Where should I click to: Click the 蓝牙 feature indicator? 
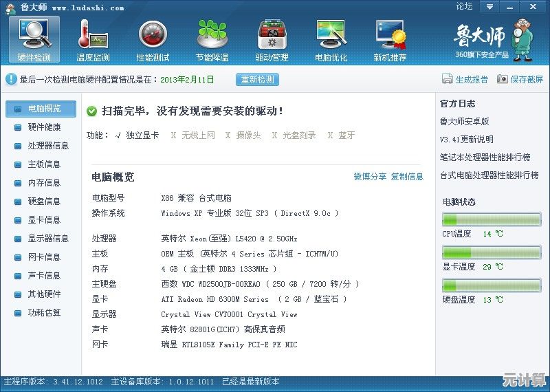point(329,135)
